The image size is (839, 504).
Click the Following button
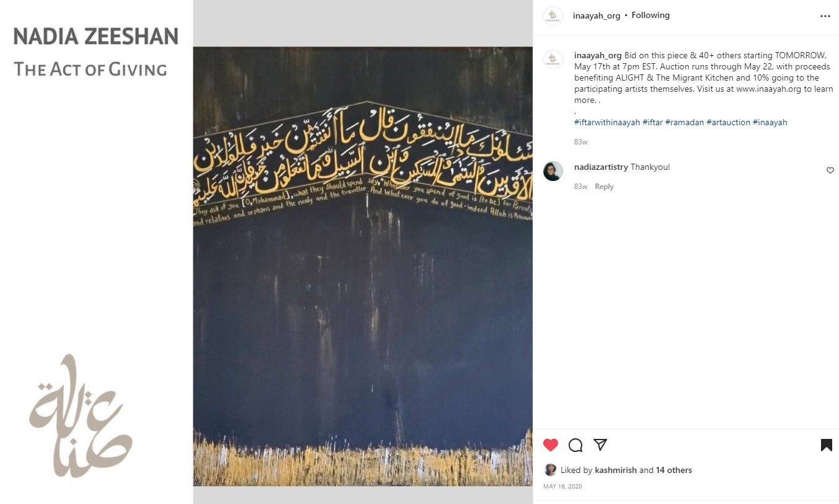tap(650, 15)
